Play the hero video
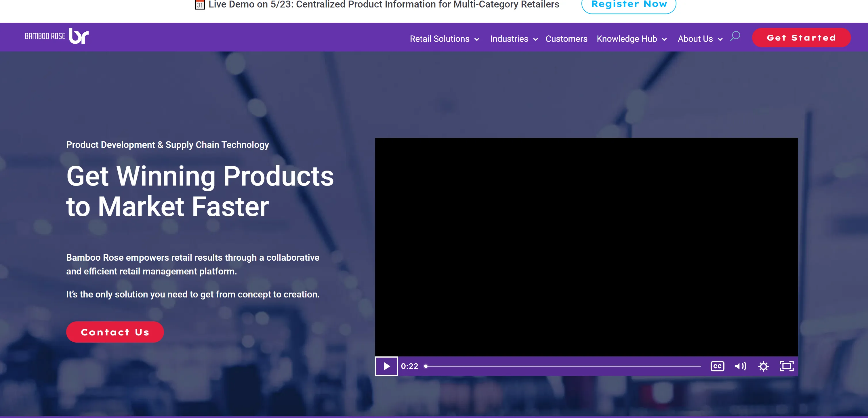The height and width of the screenshot is (418, 868). point(386,366)
